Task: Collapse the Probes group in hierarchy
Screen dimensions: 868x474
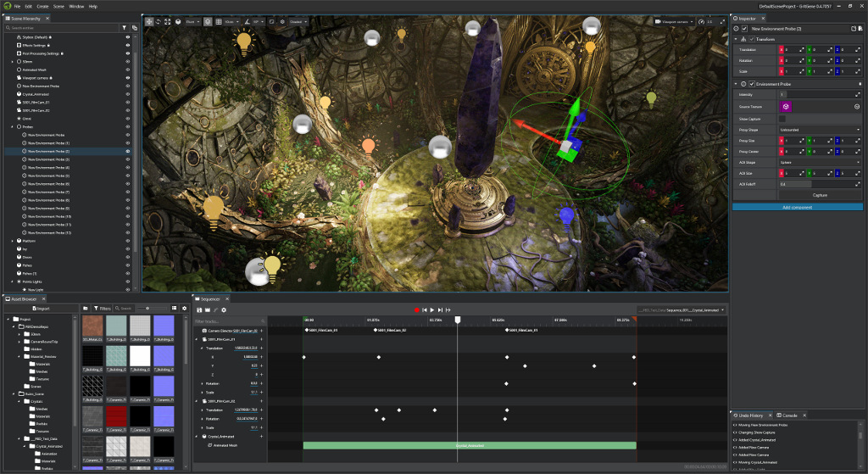Action: click(x=12, y=127)
